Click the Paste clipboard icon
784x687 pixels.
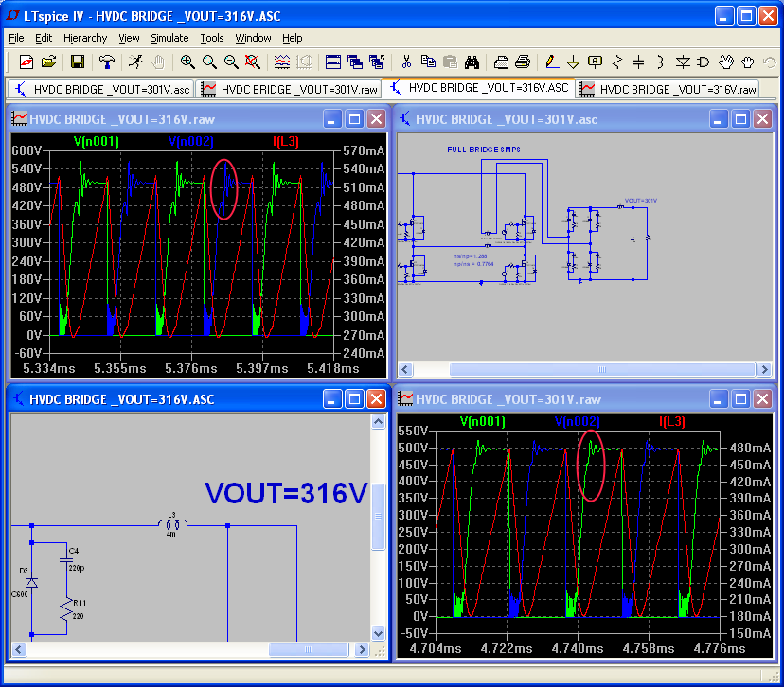coord(450,62)
